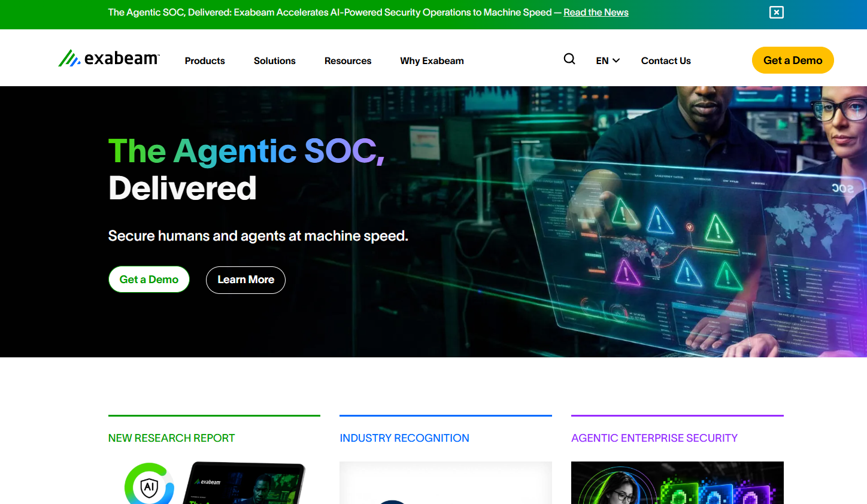Open the Agentic Enterprise Security card image
This screenshot has height=504, width=867.
677,482
